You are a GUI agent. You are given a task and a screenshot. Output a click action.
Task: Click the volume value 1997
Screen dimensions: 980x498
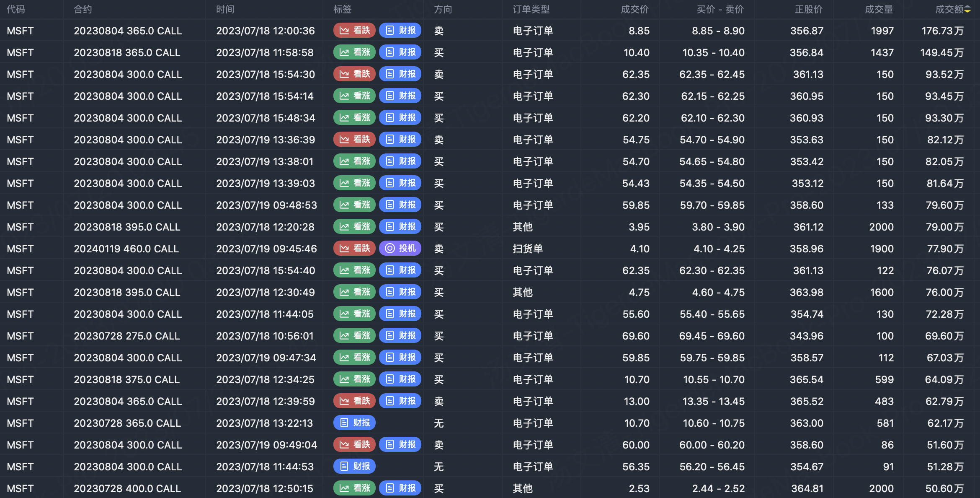point(882,31)
